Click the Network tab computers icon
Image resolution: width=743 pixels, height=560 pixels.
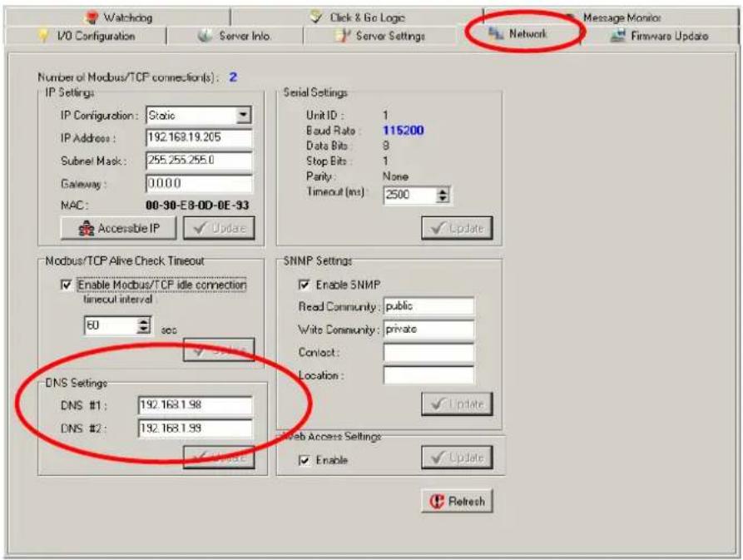tap(496, 33)
